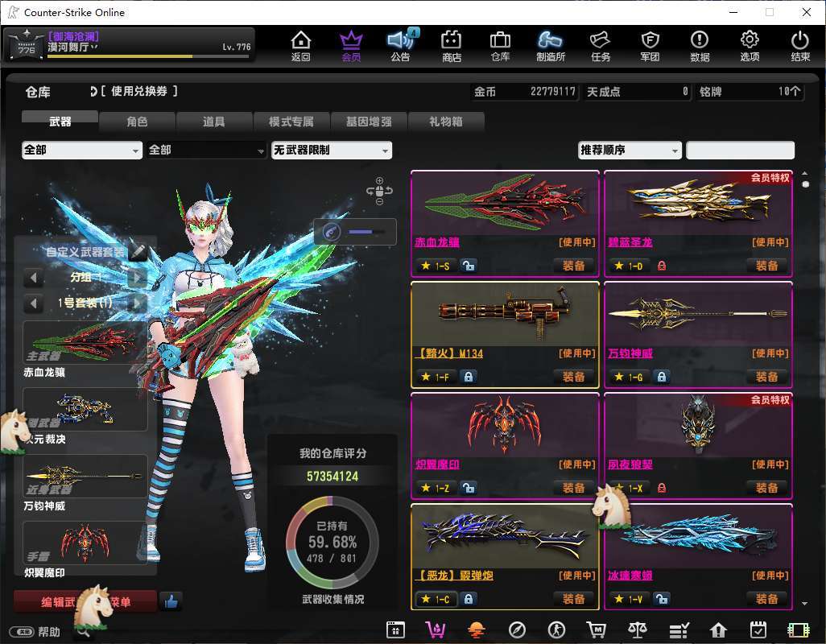
Task: Open the 军团 clan shield icon
Action: click(x=650, y=46)
